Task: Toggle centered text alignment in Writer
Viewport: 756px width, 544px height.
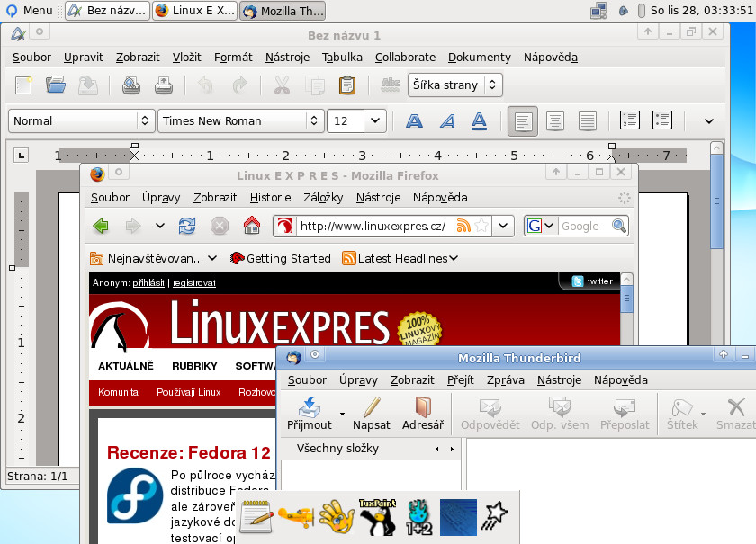Action: [x=555, y=120]
